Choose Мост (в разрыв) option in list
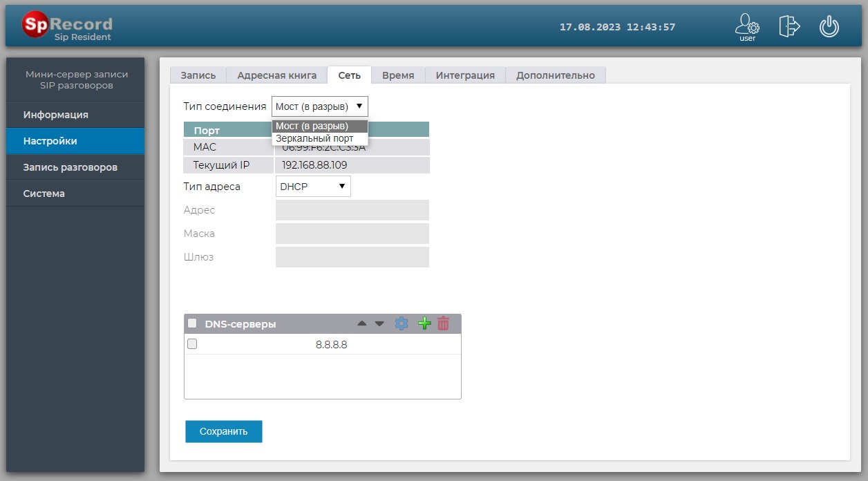 tap(320, 126)
